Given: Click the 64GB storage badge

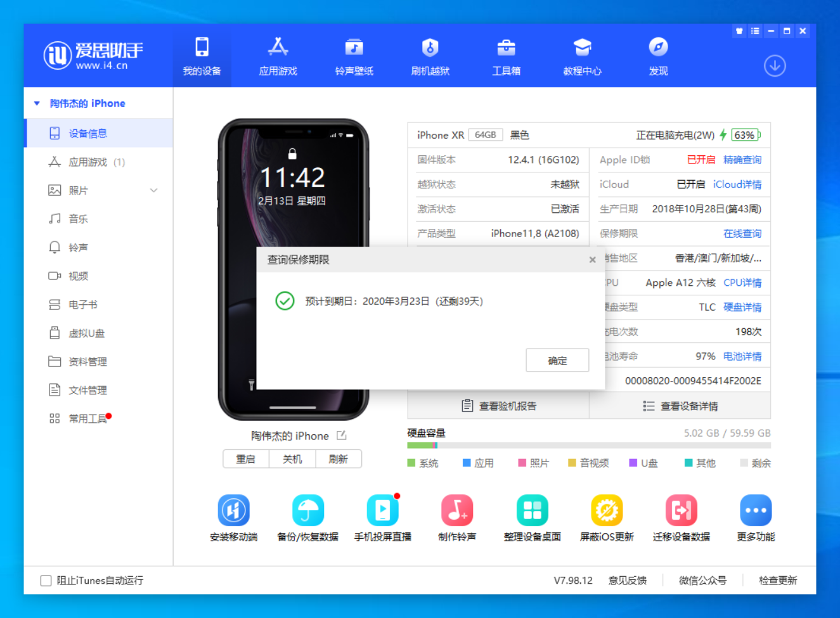Looking at the screenshot, I should coord(486,135).
